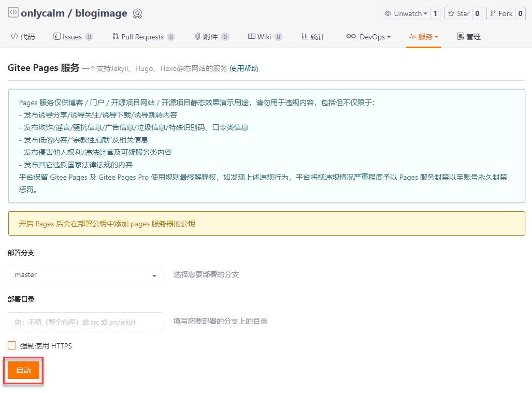This screenshot has height=393, width=532.
Task: Click the Wiki count badge 0
Action: click(x=278, y=37)
